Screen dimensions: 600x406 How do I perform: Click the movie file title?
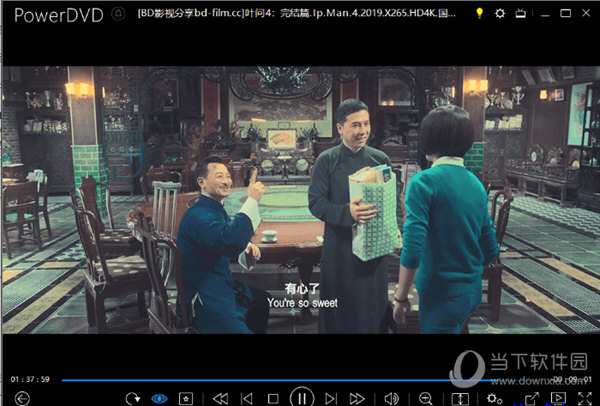(297, 13)
